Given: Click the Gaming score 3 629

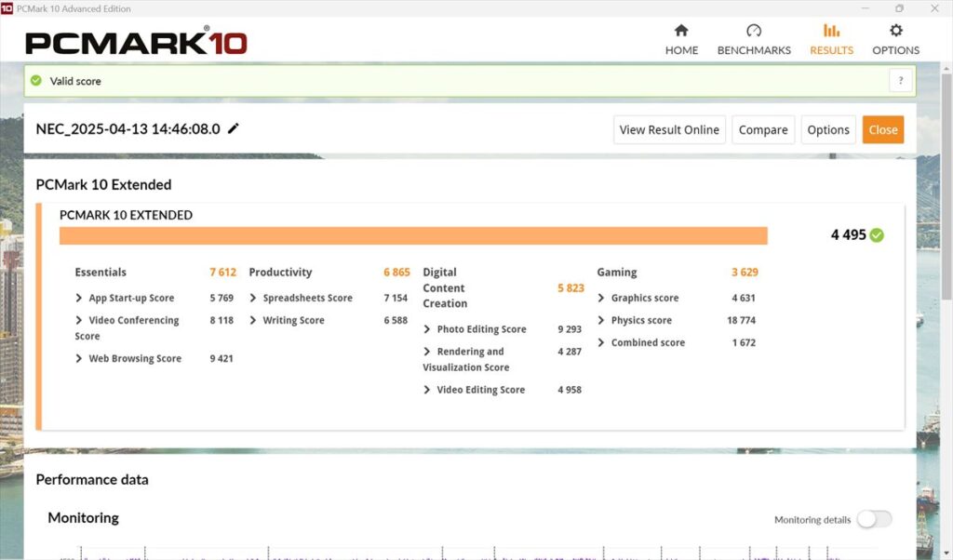Looking at the screenshot, I should tap(745, 273).
